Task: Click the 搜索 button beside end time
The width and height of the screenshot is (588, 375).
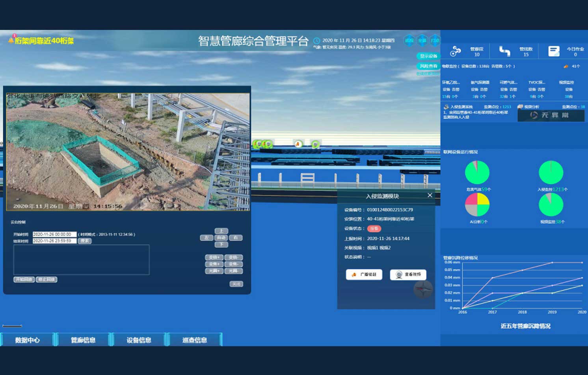Action: (x=85, y=241)
